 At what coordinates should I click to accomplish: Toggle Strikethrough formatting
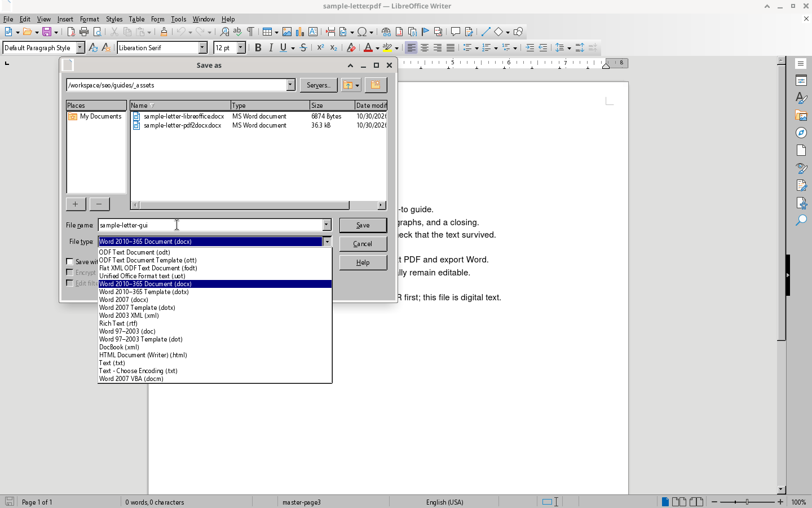click(303, 48)
